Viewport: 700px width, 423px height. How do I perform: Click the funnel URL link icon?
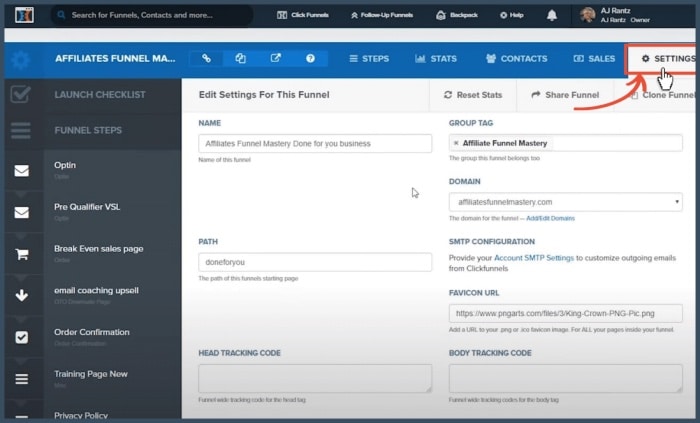point(206,58)
